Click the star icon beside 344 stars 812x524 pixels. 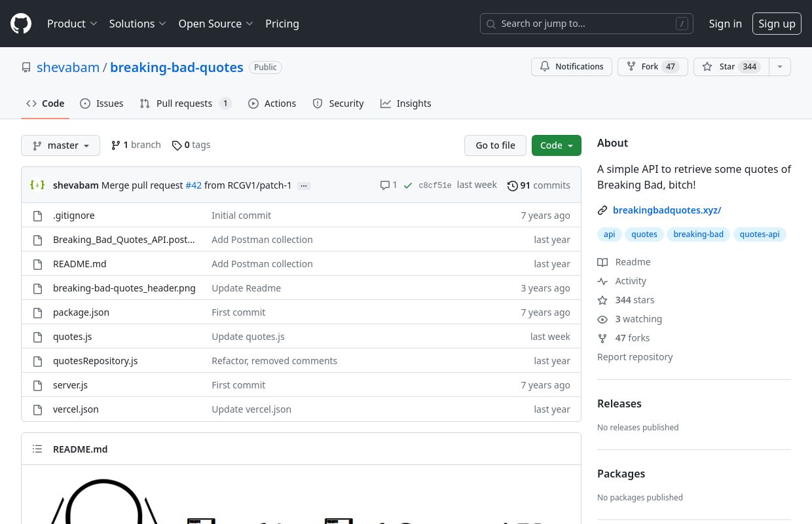(602, 300)
